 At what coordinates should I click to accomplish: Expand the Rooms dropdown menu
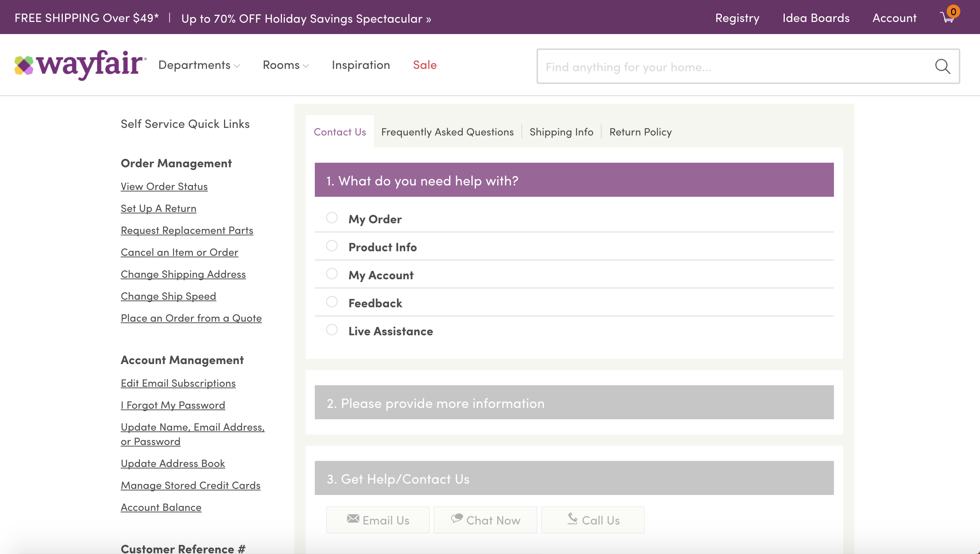click(285, 65)
